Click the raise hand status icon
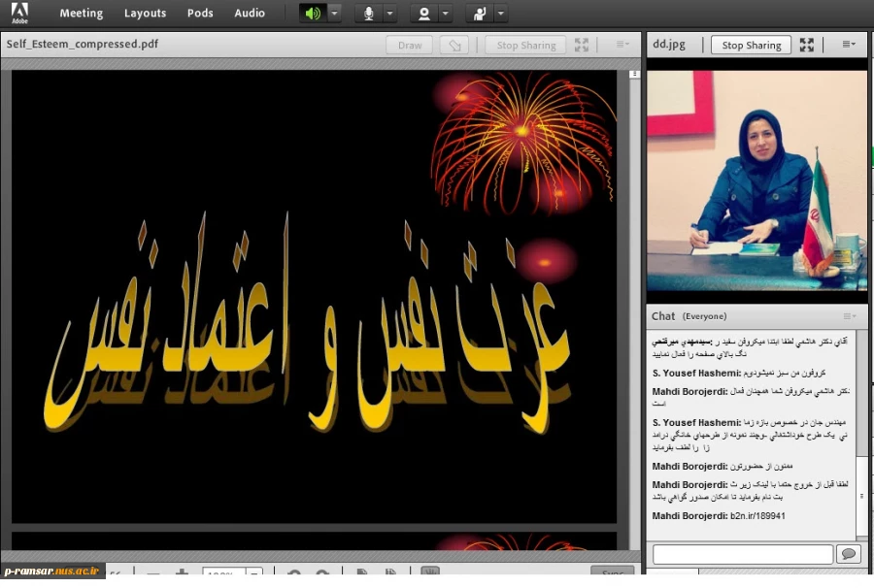 (x=480, y=13)
